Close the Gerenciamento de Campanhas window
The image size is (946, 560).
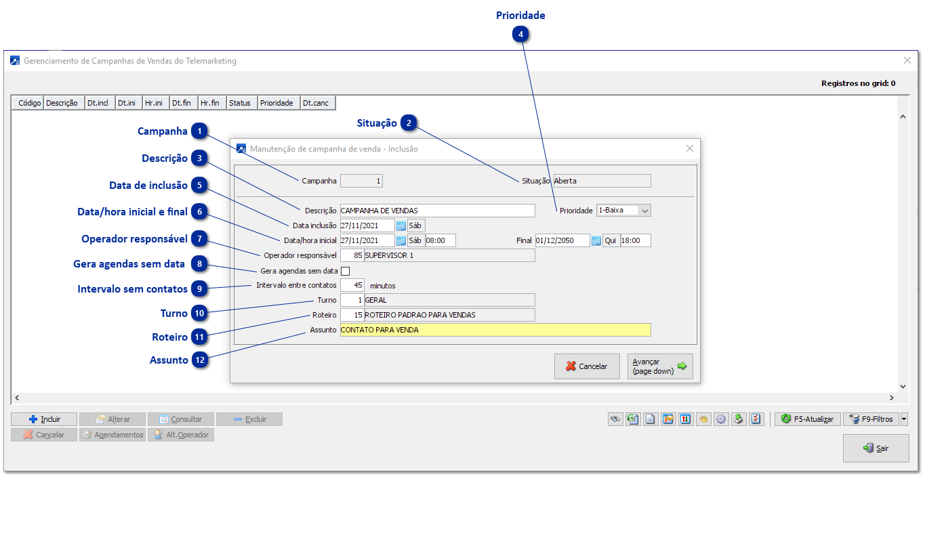(907, 60)
